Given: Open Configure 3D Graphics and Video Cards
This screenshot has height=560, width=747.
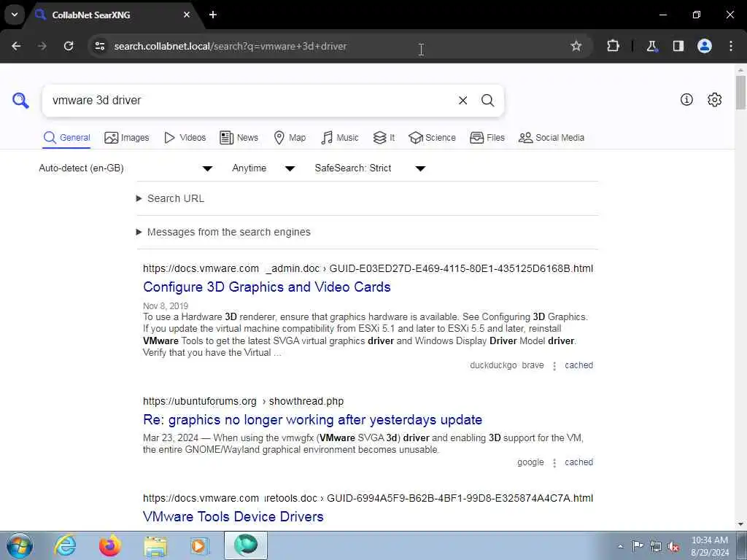Looking at the screenshot, I should point(267,287).
